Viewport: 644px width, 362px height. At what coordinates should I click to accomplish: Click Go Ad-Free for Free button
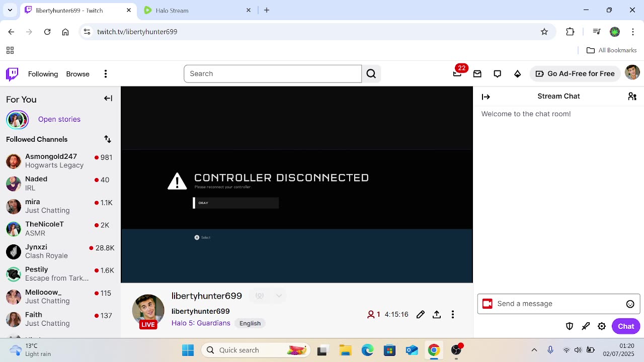point(575,73)
